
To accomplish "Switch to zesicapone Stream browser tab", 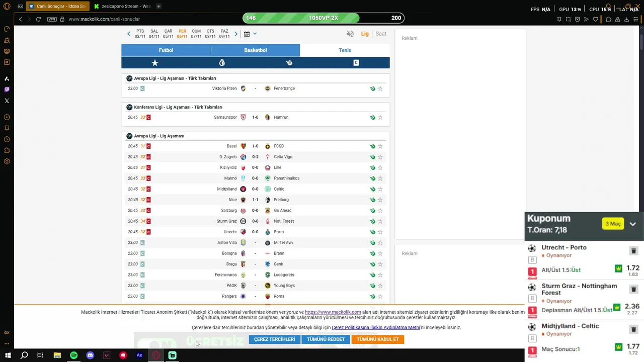I will coord(123,7).
